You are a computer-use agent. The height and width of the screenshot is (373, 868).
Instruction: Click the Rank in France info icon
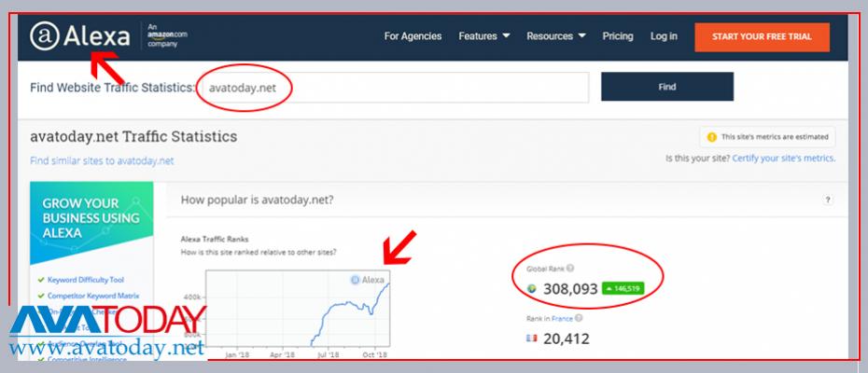(579, 318)
